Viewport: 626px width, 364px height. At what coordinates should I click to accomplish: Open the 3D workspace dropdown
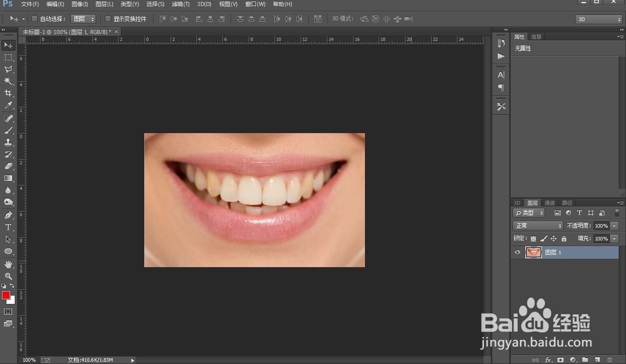598,19
